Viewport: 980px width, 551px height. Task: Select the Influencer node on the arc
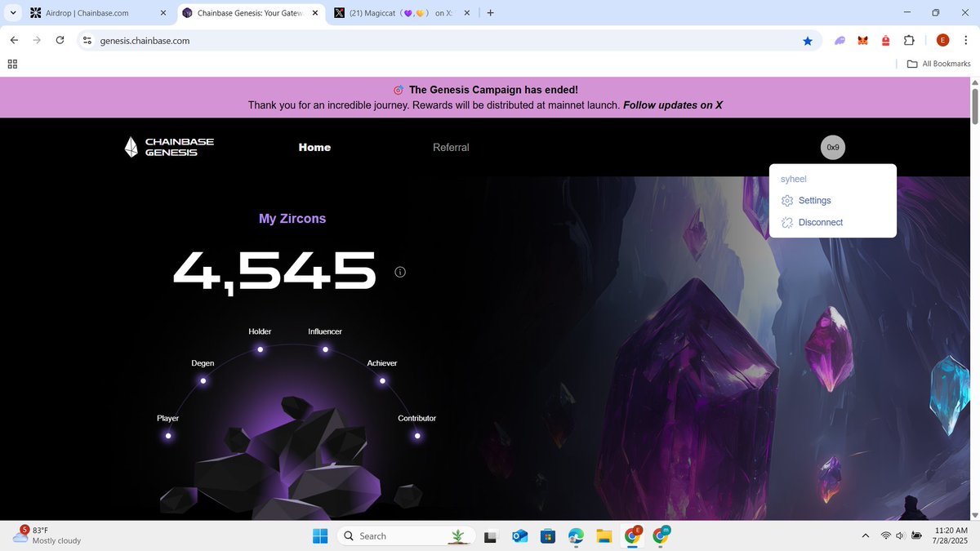coord(325,349)
